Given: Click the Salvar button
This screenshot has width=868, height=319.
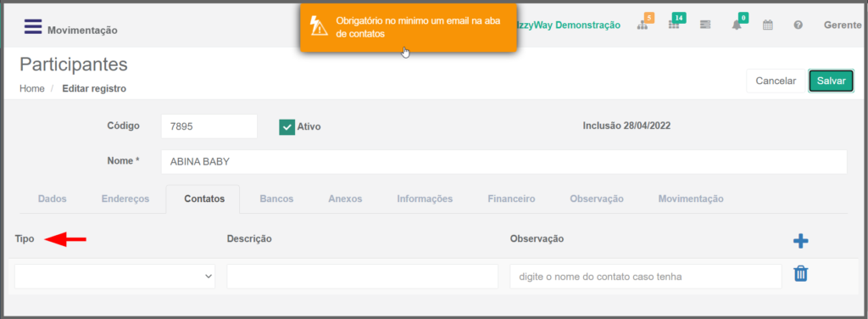Looking at the screenshot, I should tap(831, 81).
